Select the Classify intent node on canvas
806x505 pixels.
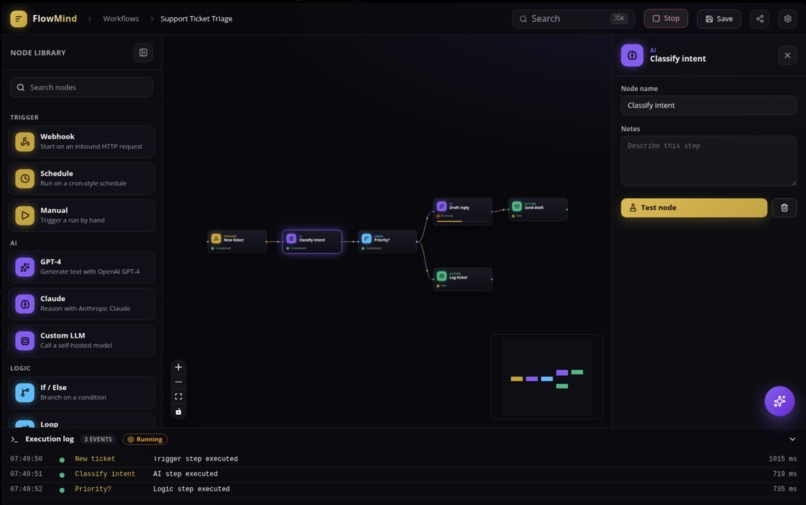pyautogui.click(x=312, y=242)
